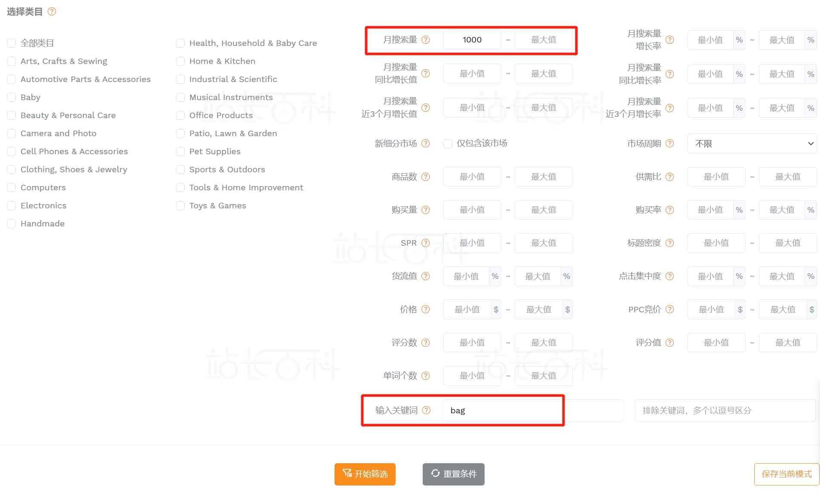Check the 全部类目 checkbox
820x504 pixels.
pos(11,43)
